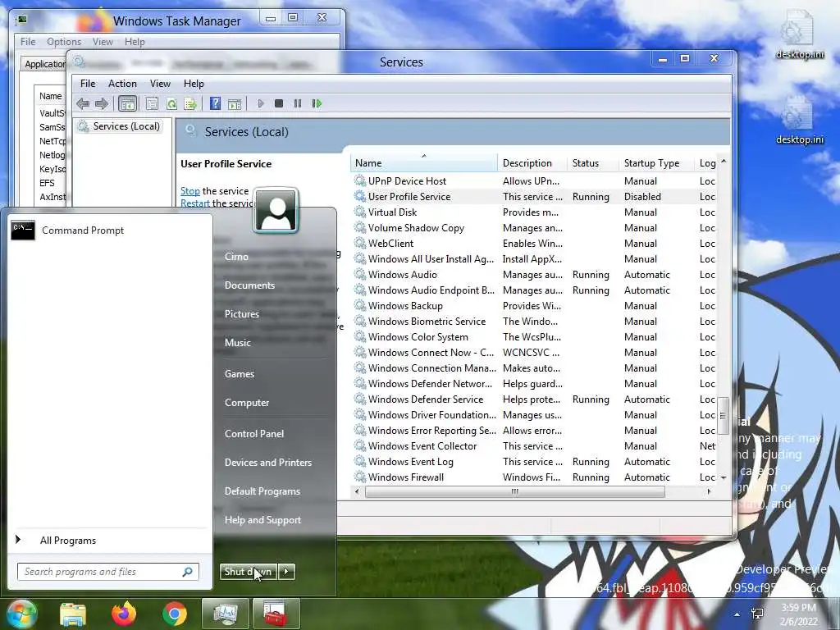The width and height of the screenshot is (840, 630).
Task: Select Services (Local) in the console tree
Action: tap(119, 126)
